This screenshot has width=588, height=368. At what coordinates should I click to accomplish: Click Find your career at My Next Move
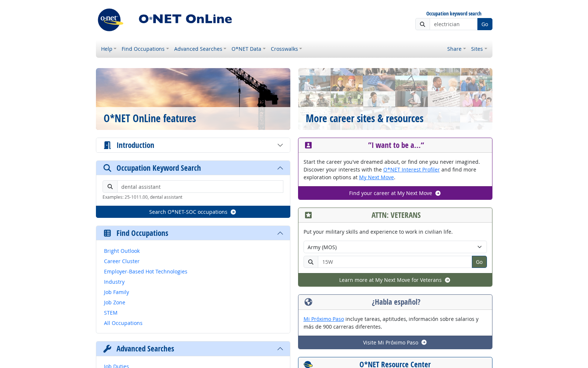[x=395, y=193]
